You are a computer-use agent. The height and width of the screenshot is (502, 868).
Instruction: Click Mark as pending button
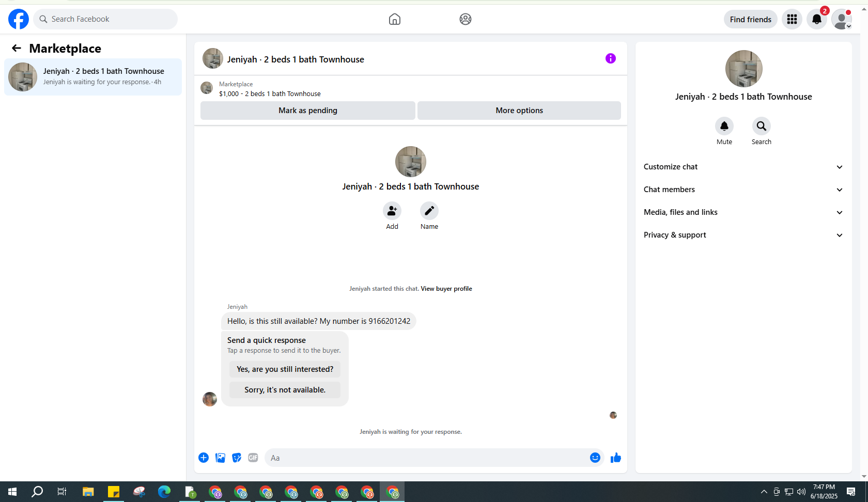[308, 111]
